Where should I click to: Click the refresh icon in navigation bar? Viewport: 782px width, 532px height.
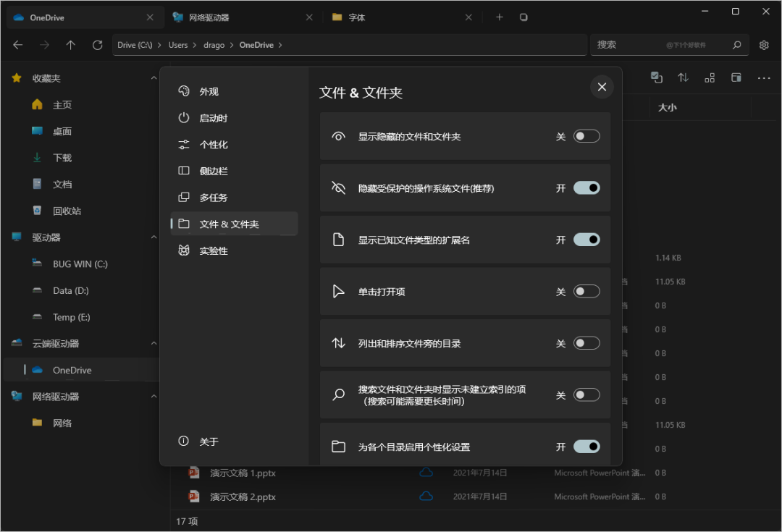tap(98, 45)
